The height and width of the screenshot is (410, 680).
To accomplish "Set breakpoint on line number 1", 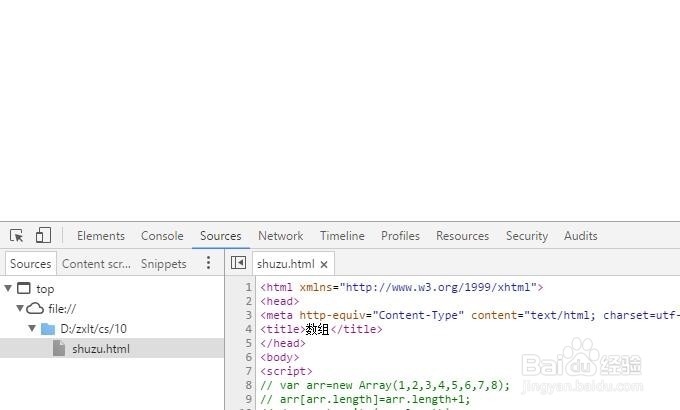I will click(248, 287).
